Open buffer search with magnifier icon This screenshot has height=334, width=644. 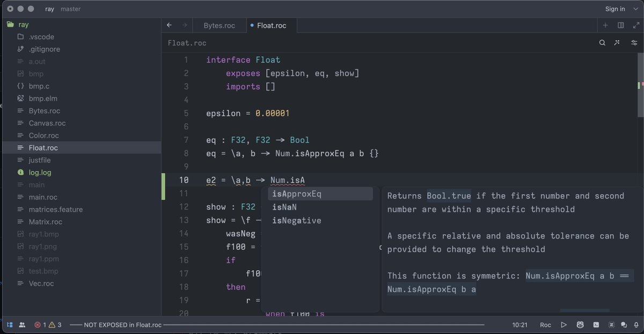click(602, 43)
